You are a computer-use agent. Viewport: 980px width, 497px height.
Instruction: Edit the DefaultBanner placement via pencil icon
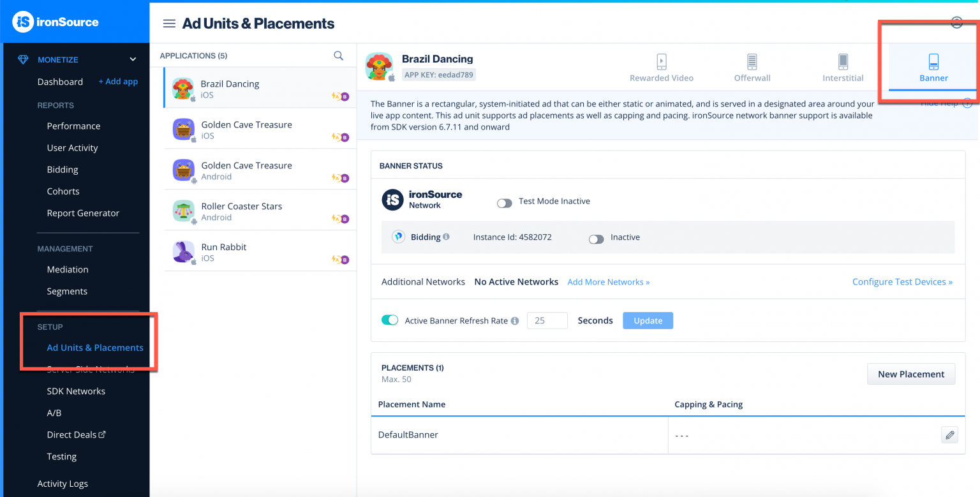pyautogui.click(x=949, y=434)
